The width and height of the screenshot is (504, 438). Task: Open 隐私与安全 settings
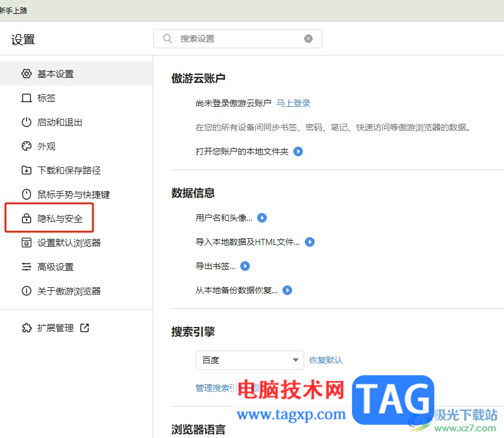[x=76, y=218]
